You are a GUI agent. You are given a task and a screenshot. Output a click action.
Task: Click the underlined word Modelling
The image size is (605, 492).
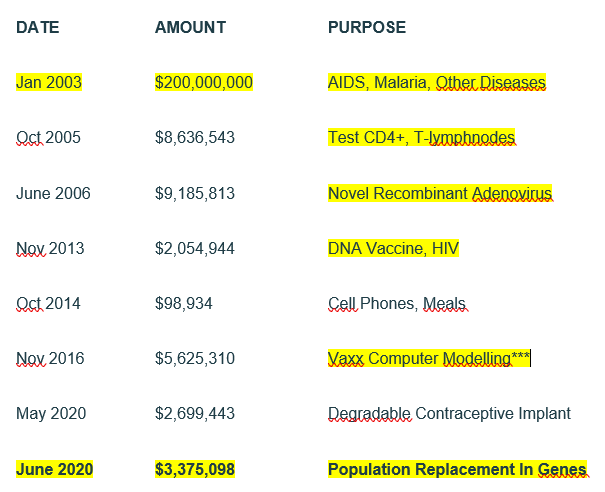click(x=477, y=358)
